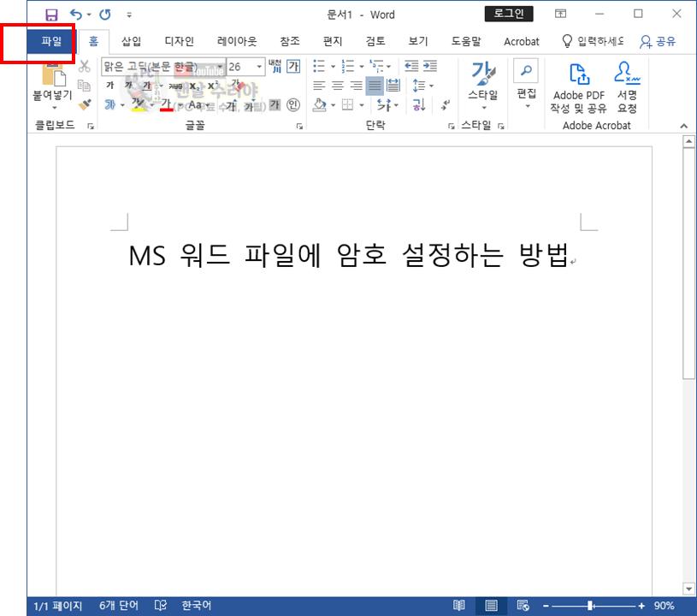Copy selection with the two-page icon
697x616 pixels.
tap(84, 86)
